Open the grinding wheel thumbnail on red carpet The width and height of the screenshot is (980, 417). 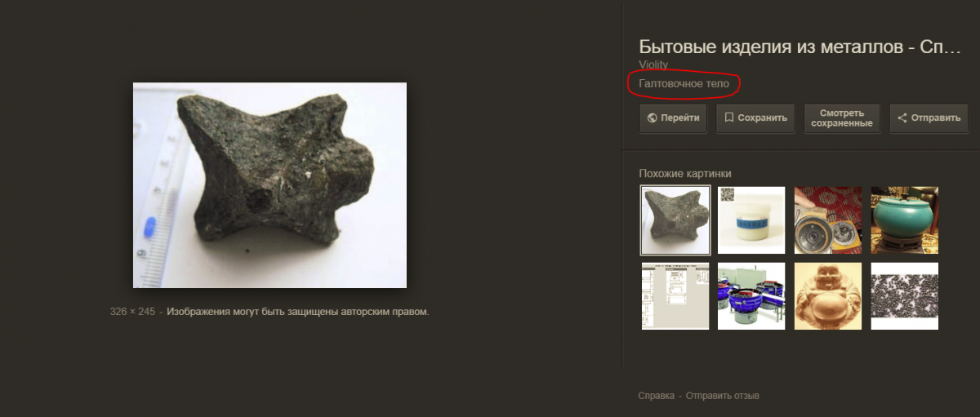(x=828, y=220)
